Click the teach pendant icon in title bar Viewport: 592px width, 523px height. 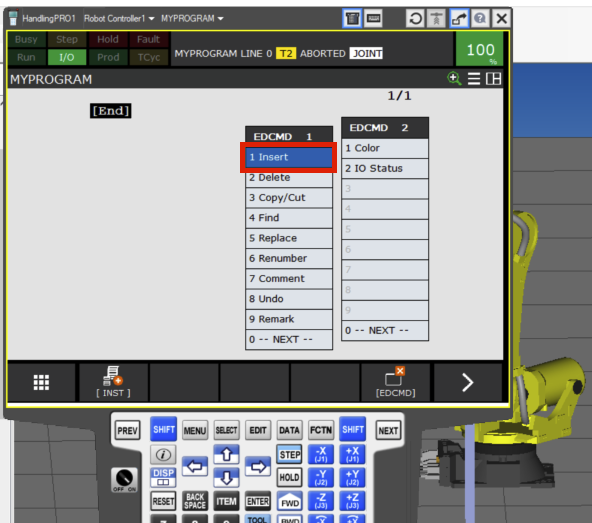[x=352, y=18]
